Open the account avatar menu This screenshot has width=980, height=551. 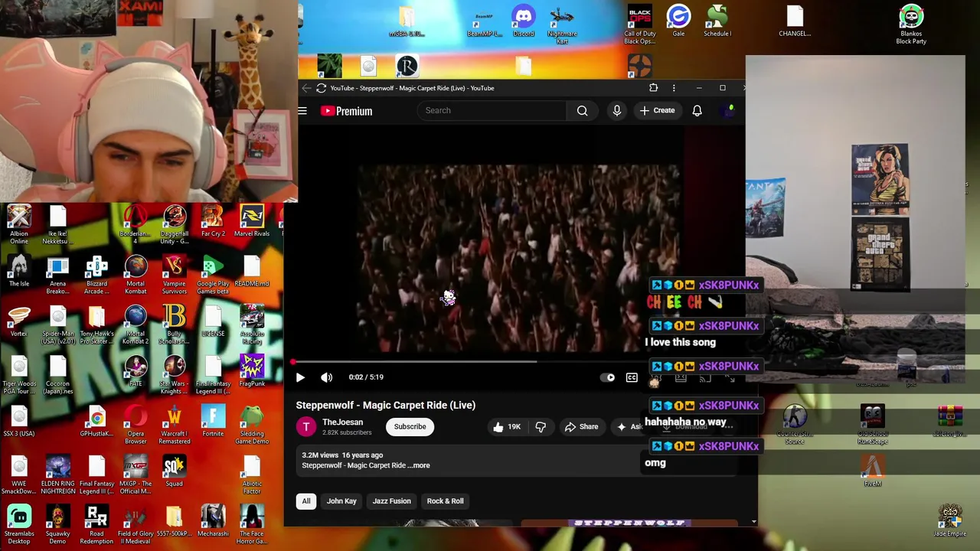point(728,111)
